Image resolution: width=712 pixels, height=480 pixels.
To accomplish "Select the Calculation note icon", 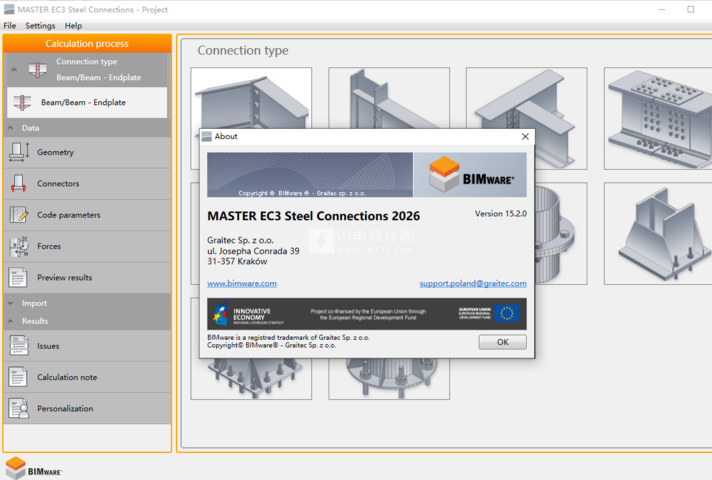I will tap(19, 377).
